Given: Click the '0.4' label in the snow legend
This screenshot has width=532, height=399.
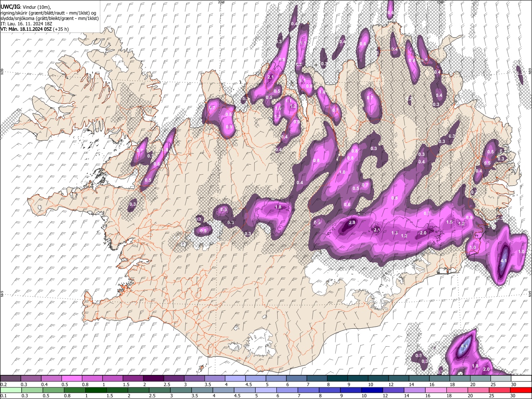Looking at the screenshot, I should 44,384.
